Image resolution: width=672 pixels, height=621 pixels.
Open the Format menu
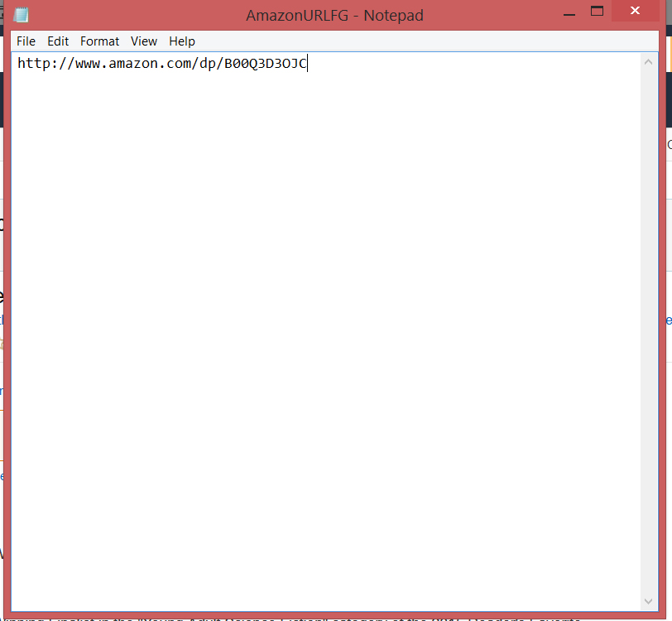[x=99, y=41]
